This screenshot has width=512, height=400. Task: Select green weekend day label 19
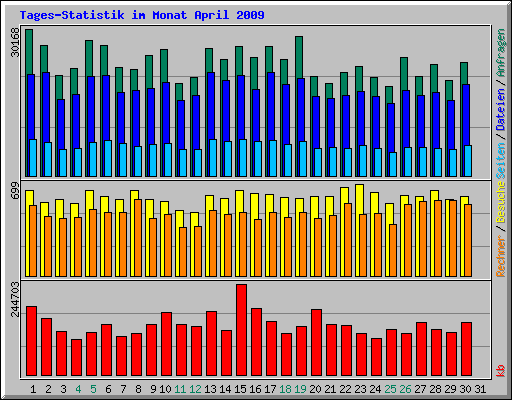[300, 389]
